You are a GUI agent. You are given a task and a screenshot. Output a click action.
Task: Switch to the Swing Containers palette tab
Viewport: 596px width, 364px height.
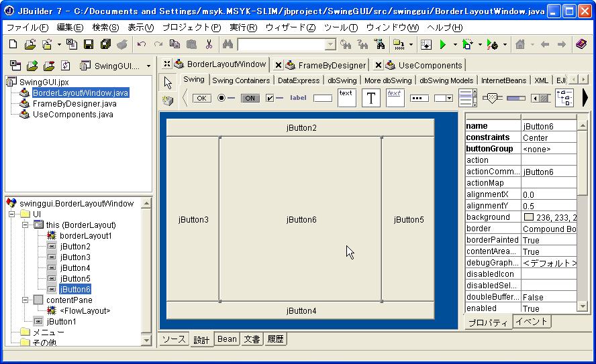click(241, 80)
